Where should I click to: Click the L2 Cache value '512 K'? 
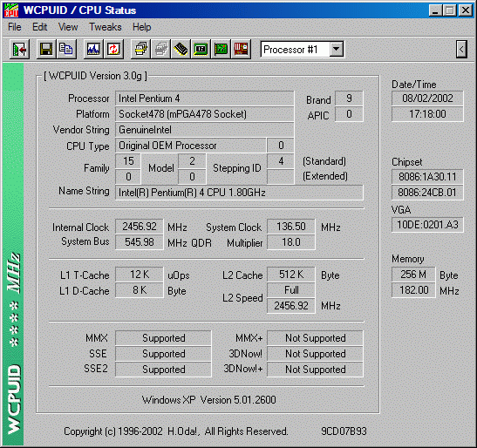pyautogui.click(x=291, y=275)
